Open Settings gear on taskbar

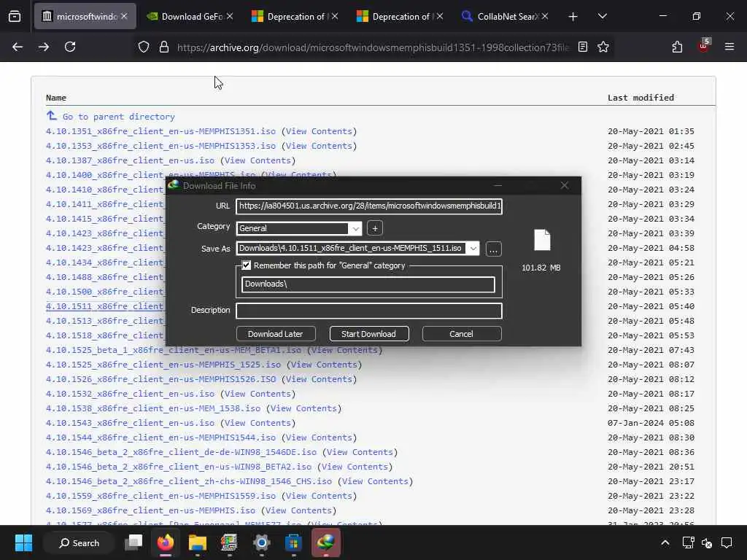[x=262, y=542]
